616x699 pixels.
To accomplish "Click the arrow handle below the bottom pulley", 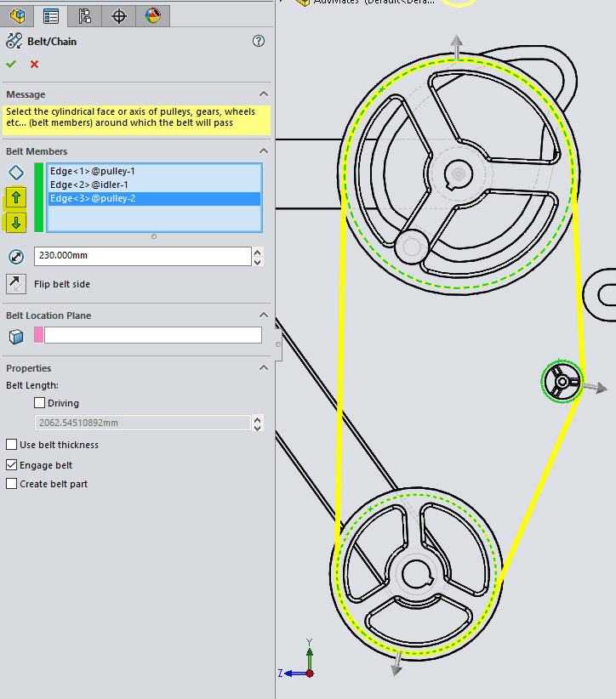I will pos(396,664).
